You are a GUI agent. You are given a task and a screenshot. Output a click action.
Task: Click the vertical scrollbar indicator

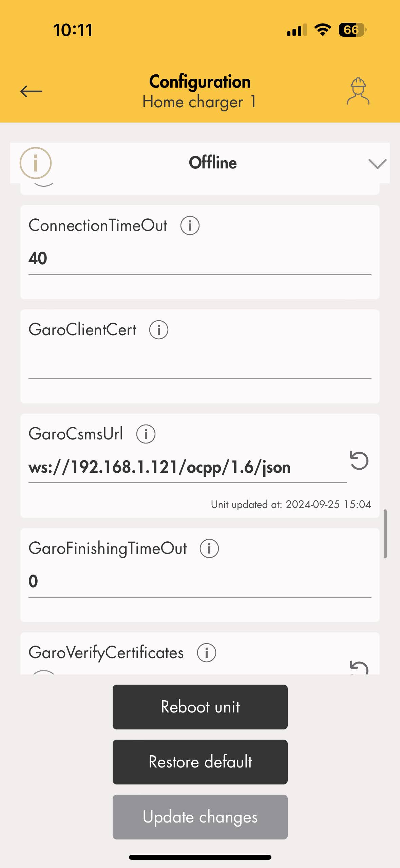[x=385, y=534]
